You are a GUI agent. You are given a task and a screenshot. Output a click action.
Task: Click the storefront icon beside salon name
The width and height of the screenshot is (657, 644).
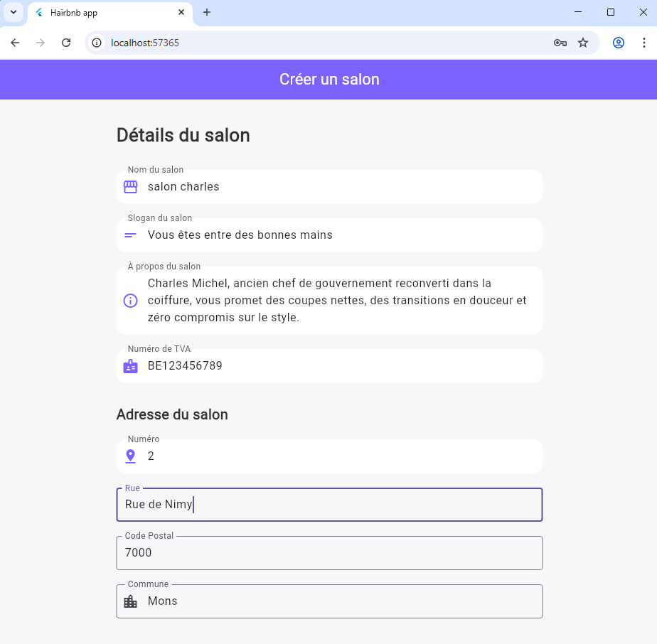tap(130, 187)
